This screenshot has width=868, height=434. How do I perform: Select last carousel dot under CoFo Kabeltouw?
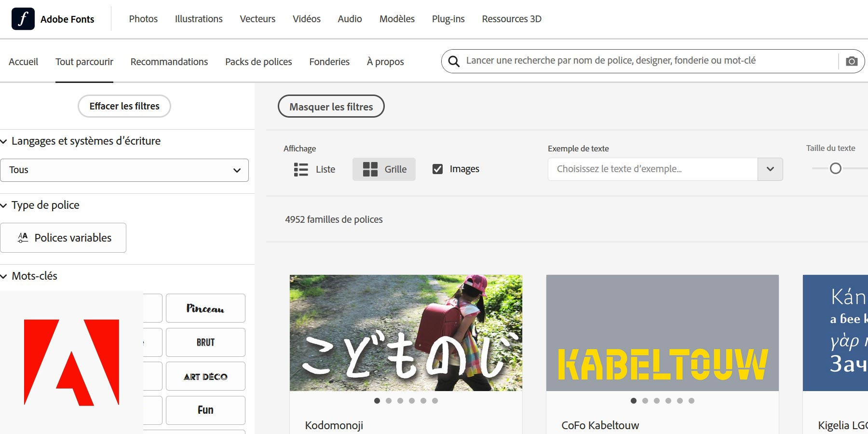coord(692,401)
